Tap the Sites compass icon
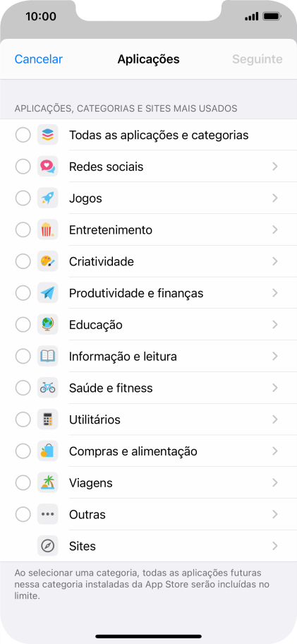The width and height of the screenshot is (297, 644). click(x=47, y=546)
